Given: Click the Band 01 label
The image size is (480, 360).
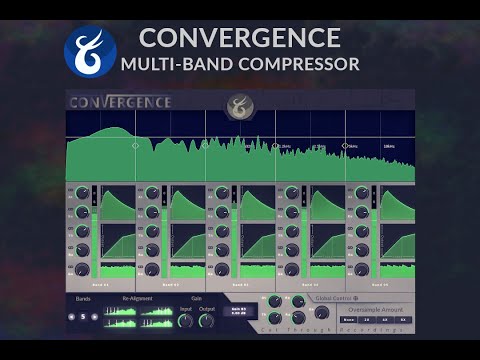Looking at the screenshot, I should pos(100,285).
